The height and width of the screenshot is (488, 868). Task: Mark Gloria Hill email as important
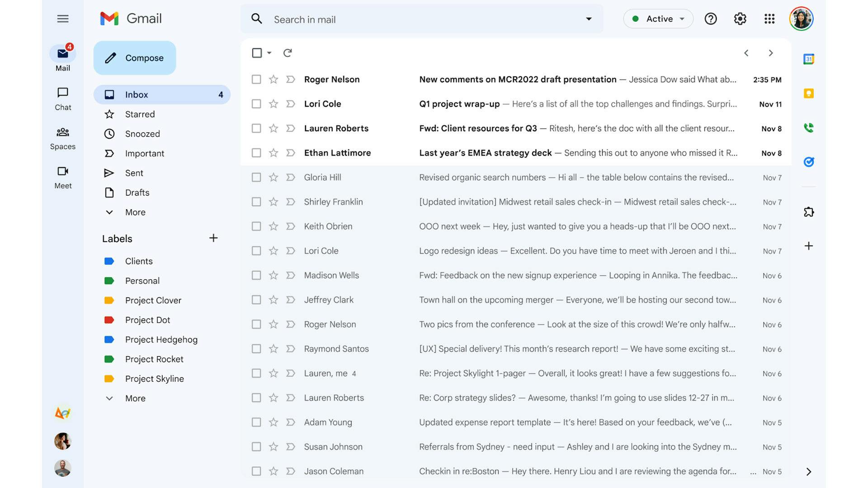291,178
